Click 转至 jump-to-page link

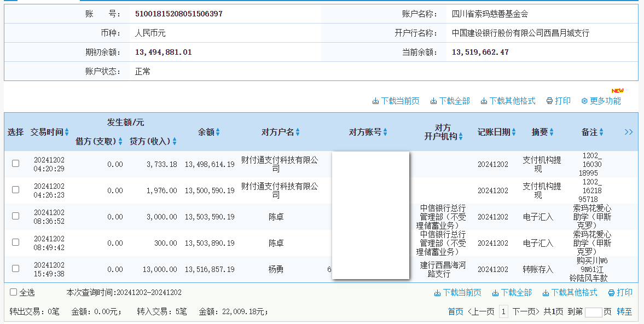(624, 311)
